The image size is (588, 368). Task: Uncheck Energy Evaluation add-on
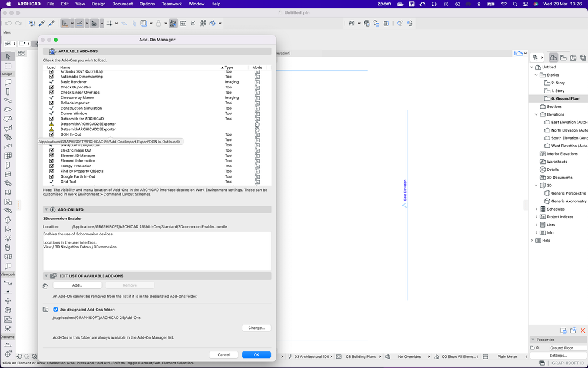tap(51, 166)
